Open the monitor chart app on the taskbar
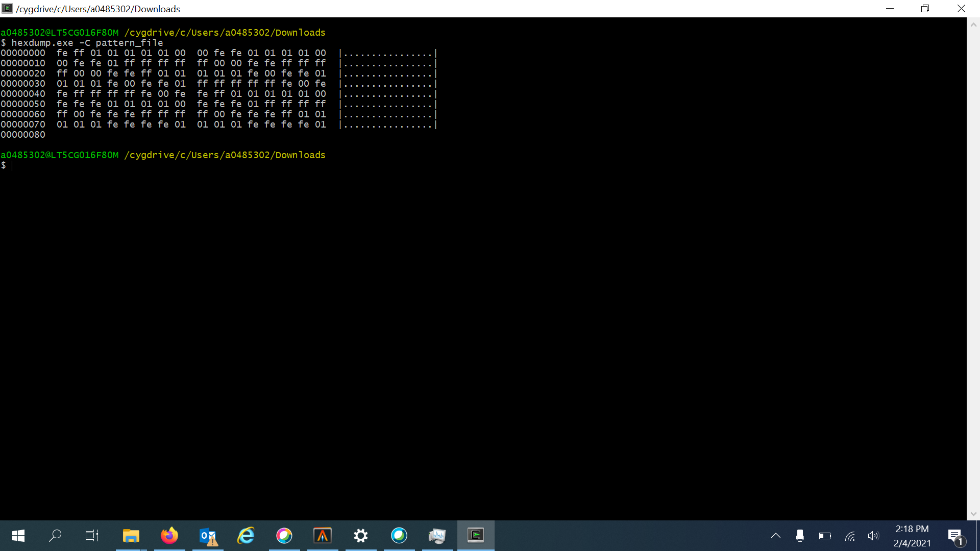 [437, 536]
